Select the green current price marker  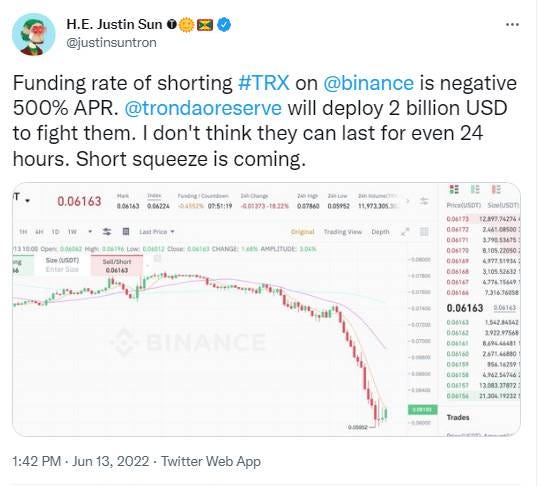click(422, 410)
